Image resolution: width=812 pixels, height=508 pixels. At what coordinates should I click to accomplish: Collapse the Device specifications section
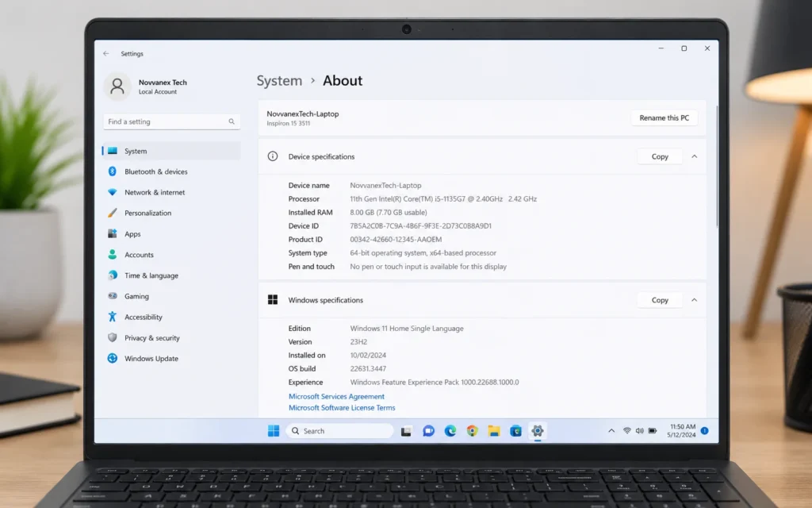(x=695, y=156)
